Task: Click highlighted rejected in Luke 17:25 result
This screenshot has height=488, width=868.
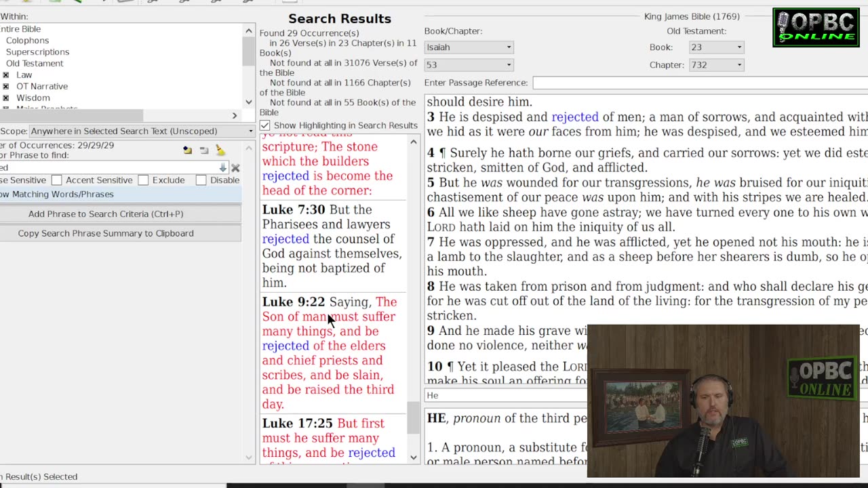Action: pos(372,453)
